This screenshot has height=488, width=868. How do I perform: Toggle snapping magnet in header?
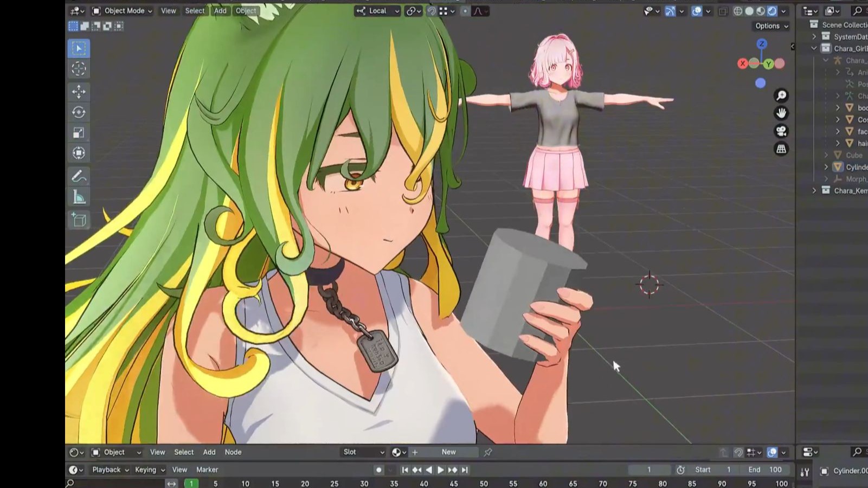(432, 11)
